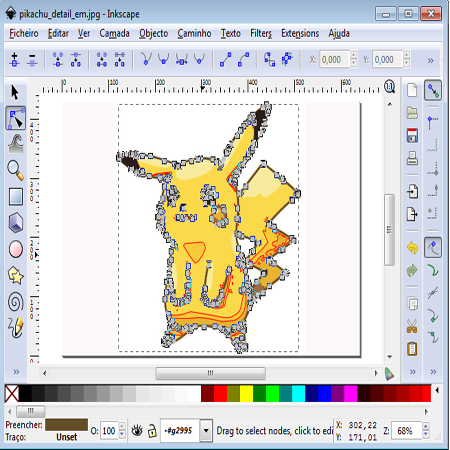Expand more commands bar chevron
Viewport: 450px width, 450px height.
tap(413, 371)
